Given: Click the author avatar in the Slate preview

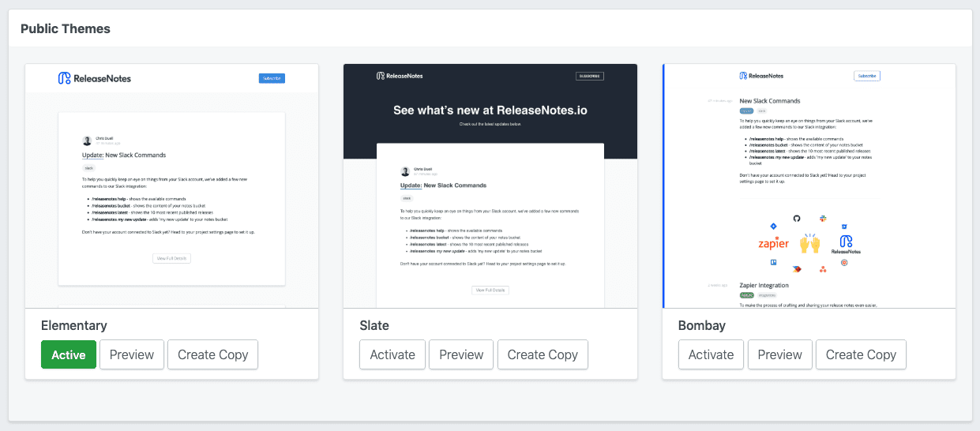Looking at the screenshot, I should 405,171.
